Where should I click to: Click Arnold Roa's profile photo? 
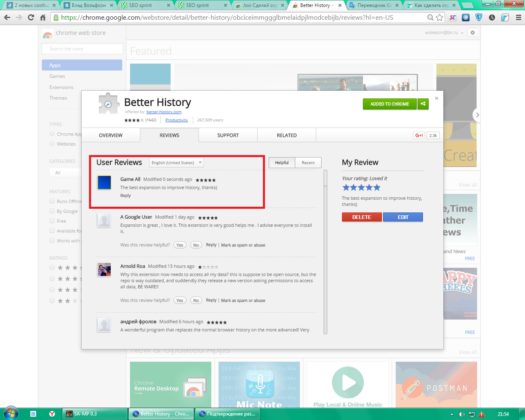pos(104,269)
